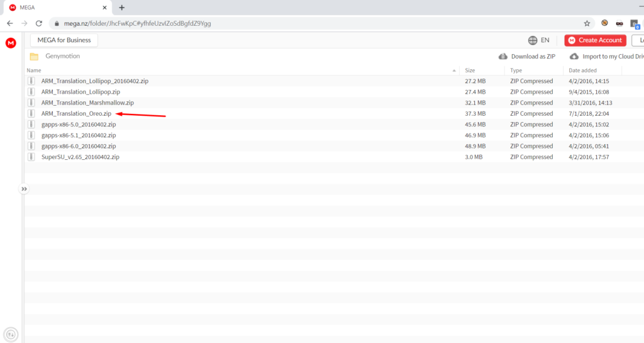Click the extension icon with blue badge
644x343 pixels.
[635, 25]
